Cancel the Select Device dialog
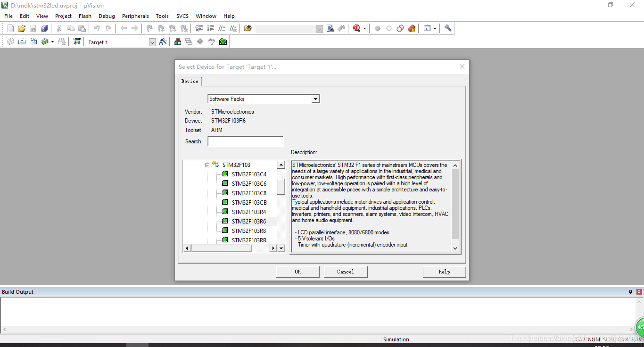 click(x=346, y=272)
